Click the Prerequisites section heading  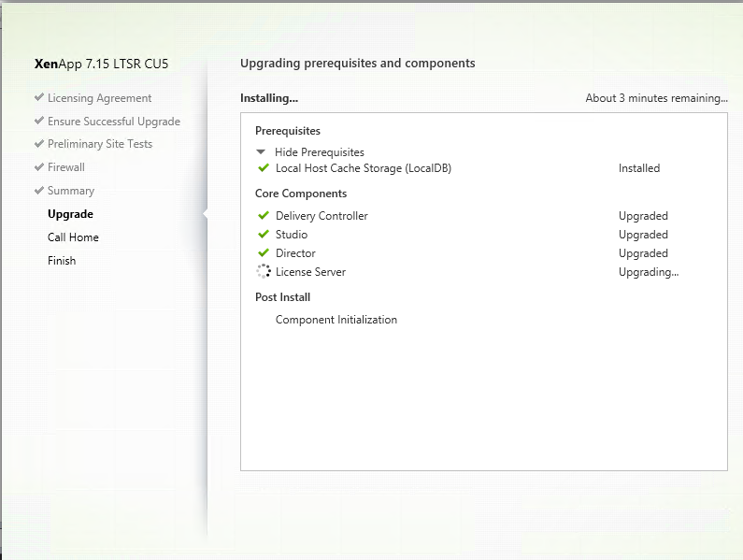coord(288,131)
